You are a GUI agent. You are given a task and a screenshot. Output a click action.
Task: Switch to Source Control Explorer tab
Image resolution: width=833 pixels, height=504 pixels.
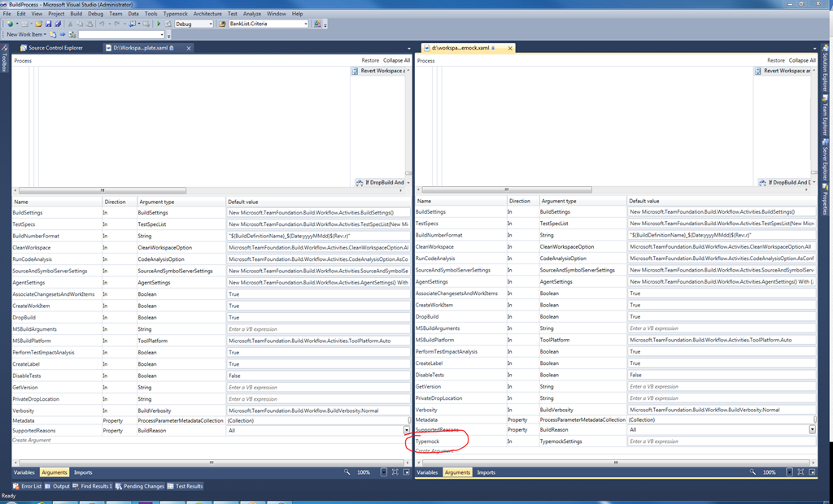(x=50, y=48)
